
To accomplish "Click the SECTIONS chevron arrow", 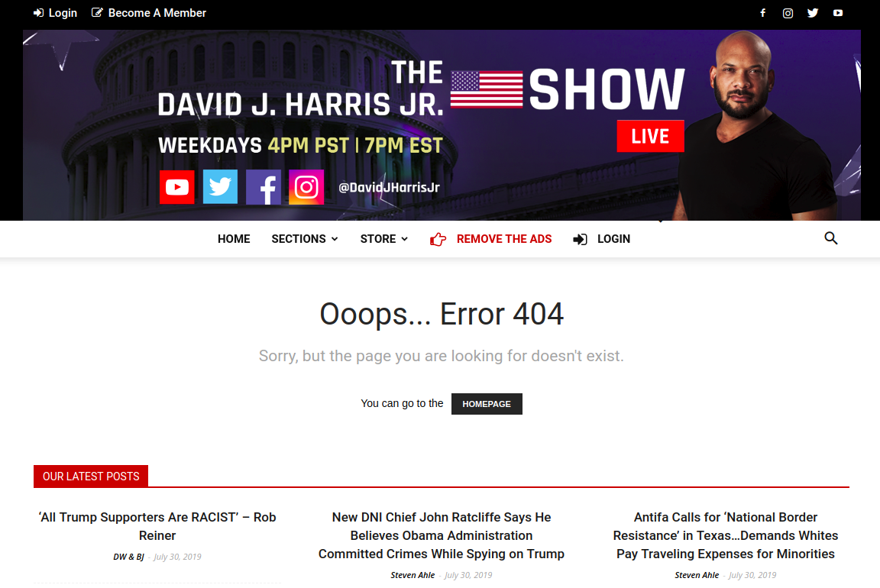I will 335,239.
